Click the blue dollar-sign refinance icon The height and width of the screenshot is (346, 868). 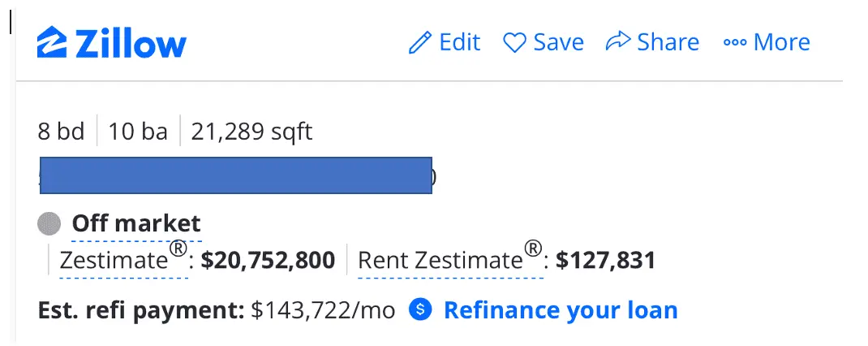pyautogui.click(x=421, y=309)
